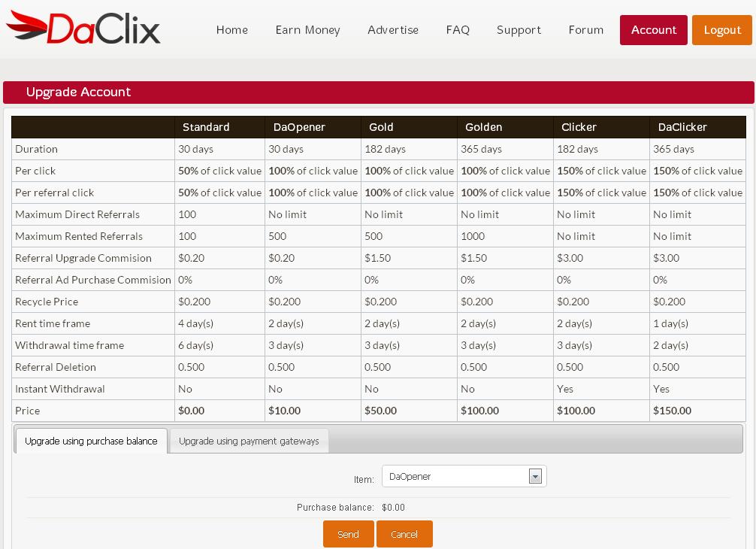Open the Advertise menu item
Image resolution: width=756 pixels, height=549 pixels.
(393, 30)
